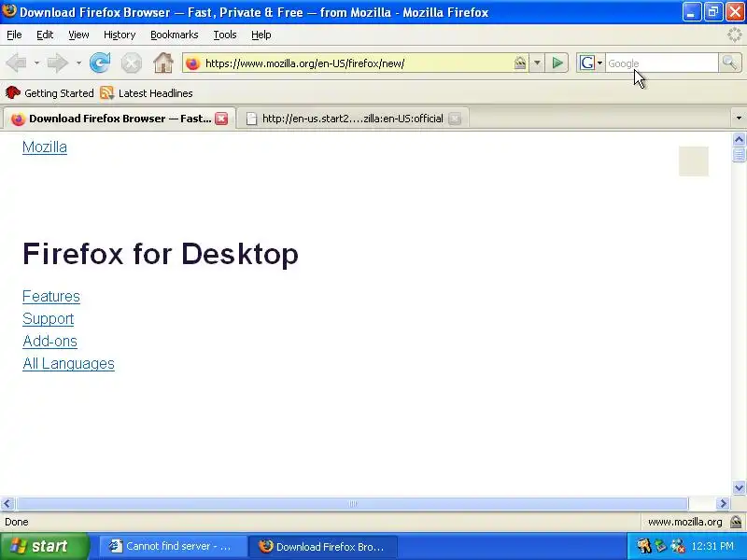The image size is (747, 560).
Task: Open the Help menu
Action: click(261, 35)
